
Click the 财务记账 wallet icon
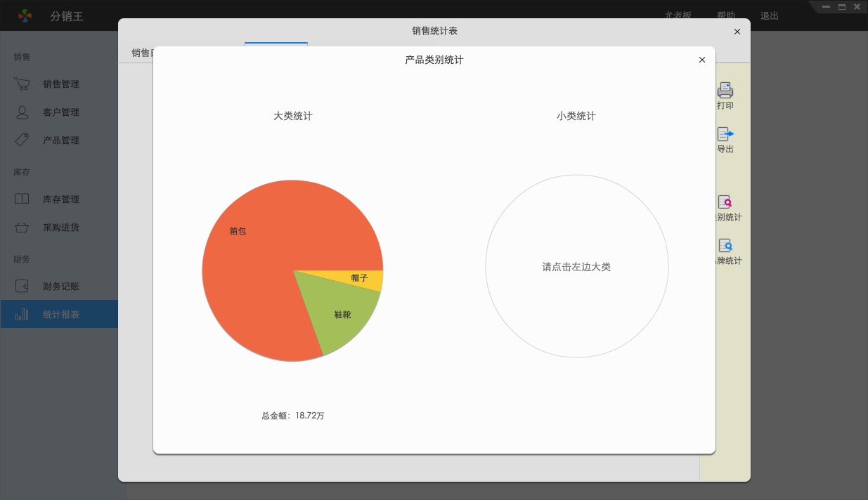pos(22,287)
